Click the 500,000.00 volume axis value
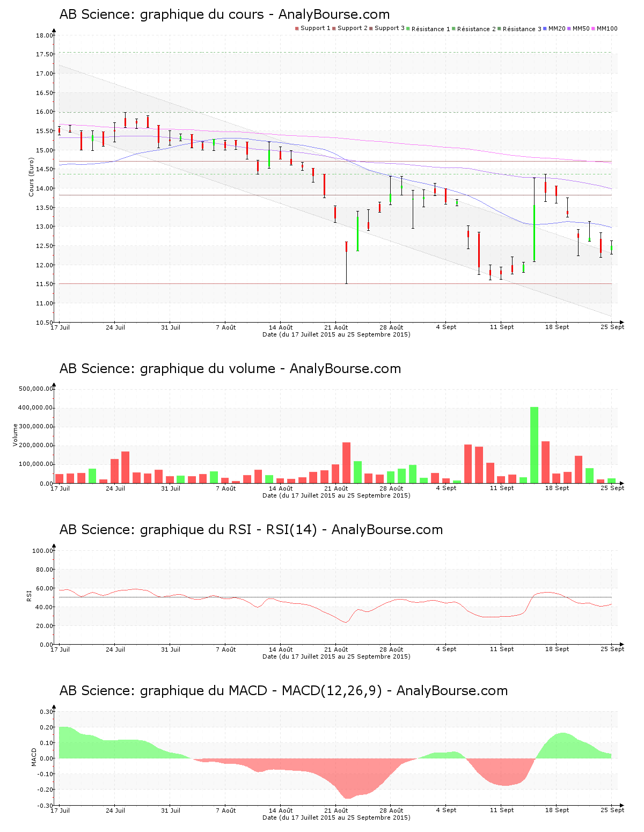This screenshot has height=832, width=644. [x=35, y=389]
